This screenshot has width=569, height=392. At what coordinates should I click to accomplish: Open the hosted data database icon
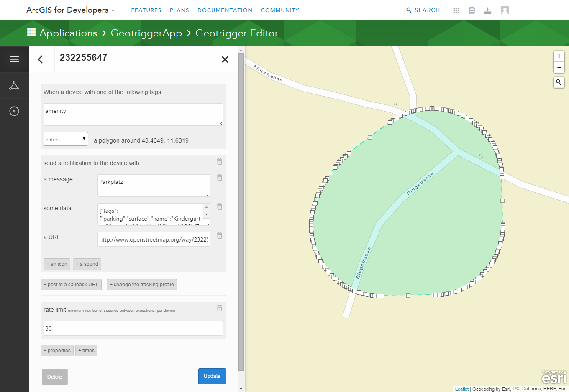coord(472,10)
